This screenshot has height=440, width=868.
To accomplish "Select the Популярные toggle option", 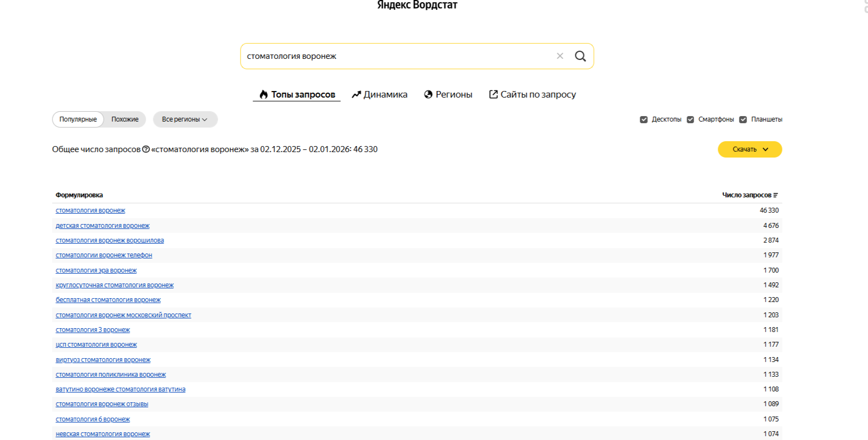I will pyautogui.click(x=78, y=119).
